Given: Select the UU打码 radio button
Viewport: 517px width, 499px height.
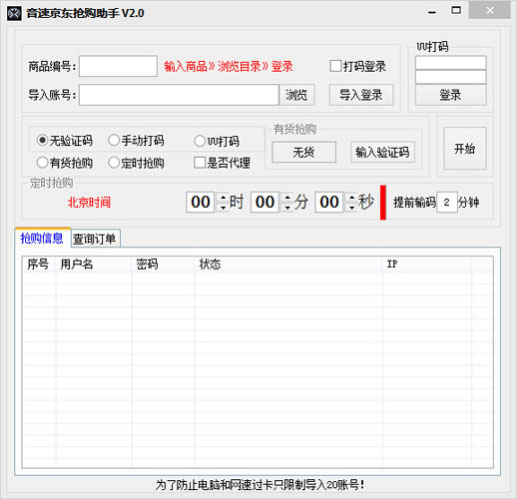Looking at the screenshot, I should (217, 141).
